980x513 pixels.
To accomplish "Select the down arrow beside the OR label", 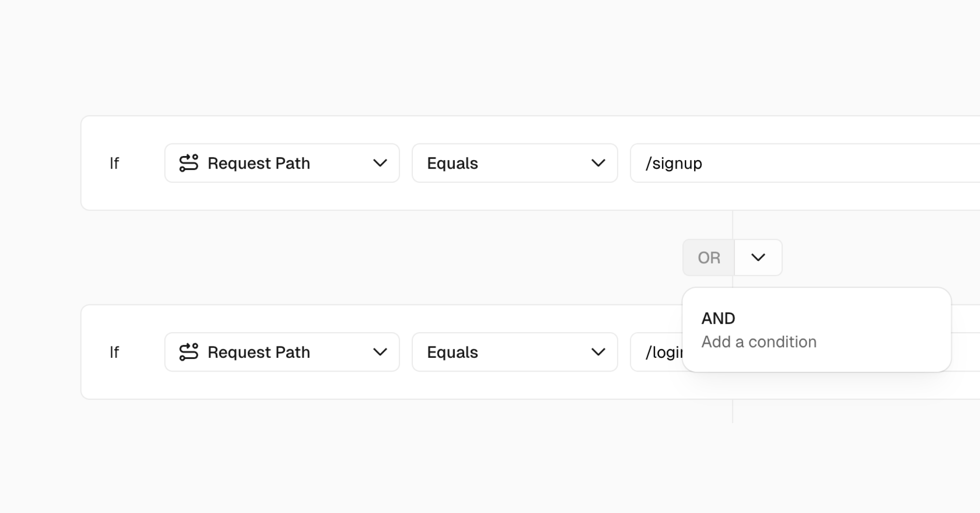I will click(758, 257).
